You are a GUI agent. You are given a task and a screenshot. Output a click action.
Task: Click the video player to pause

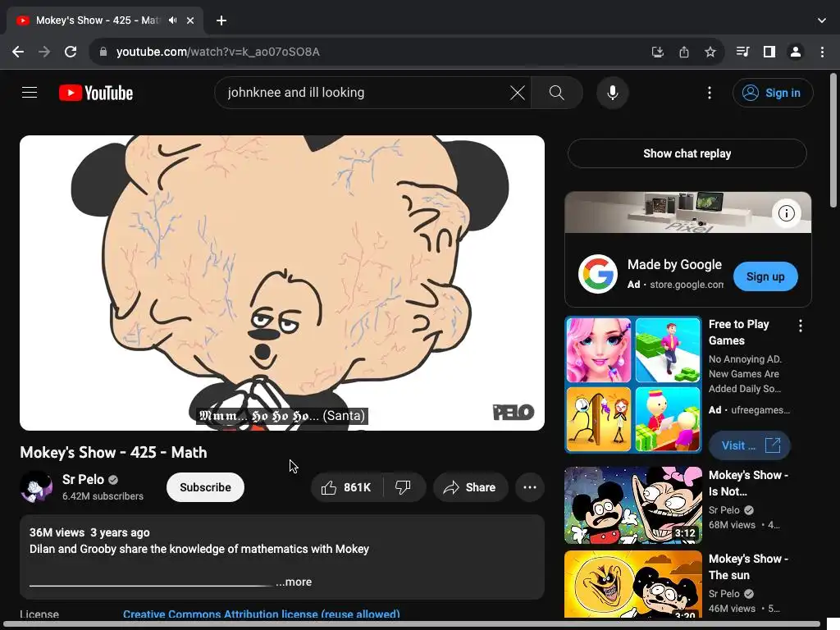coord(282,283)
